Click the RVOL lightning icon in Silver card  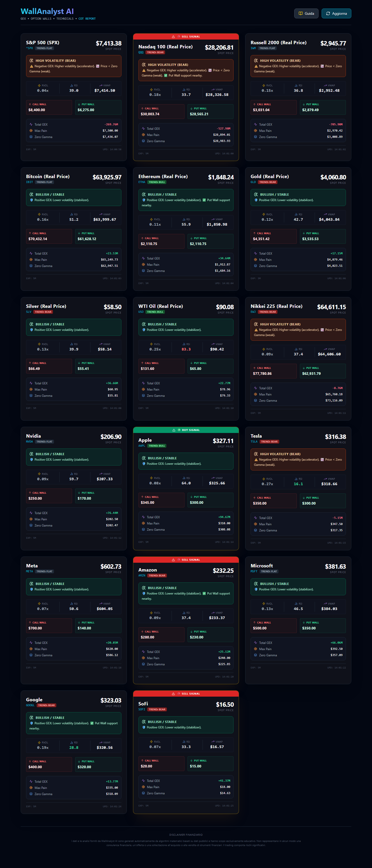coord(39,344)
